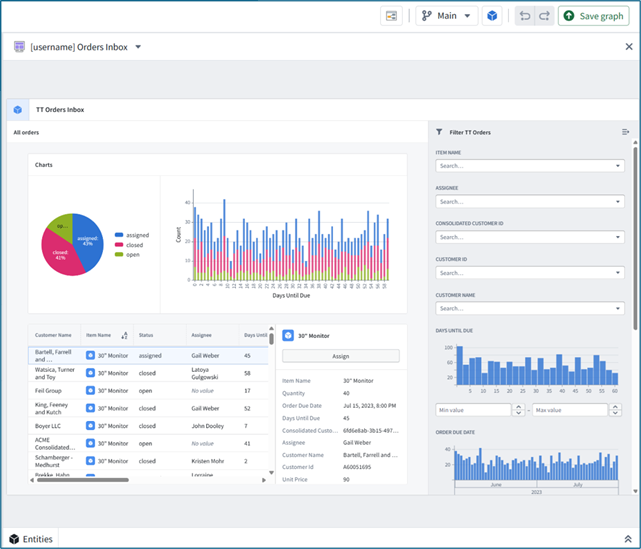641x549 pixels.
Task: Increment the Max value stepper arrow
Action: tap(615, 407)
